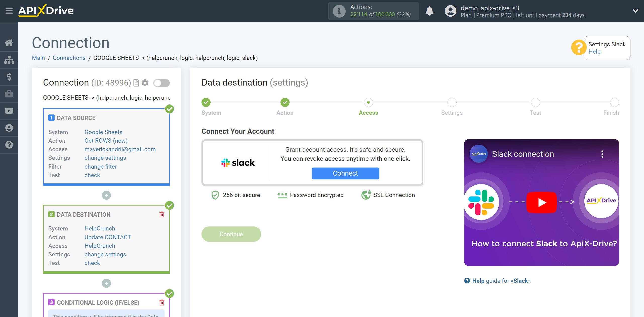Click the delete icon on DATA DESTINATION block
Image resolution: width=644 pixels, height=317 pixels.
(162, 214)
